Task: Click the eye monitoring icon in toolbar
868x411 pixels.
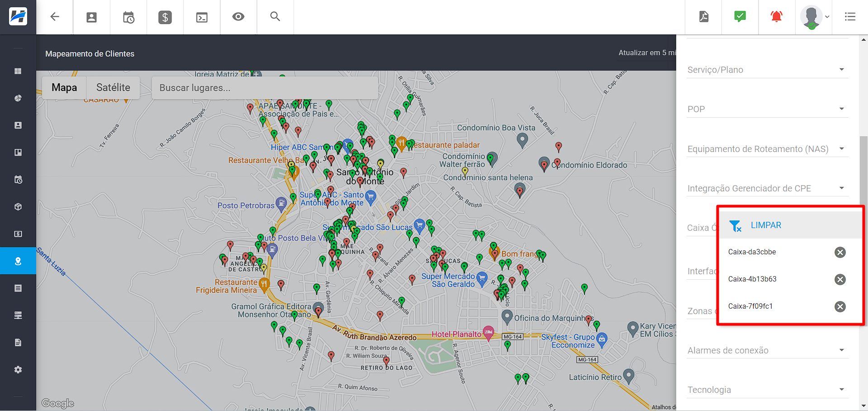Action: coord(238,17)
